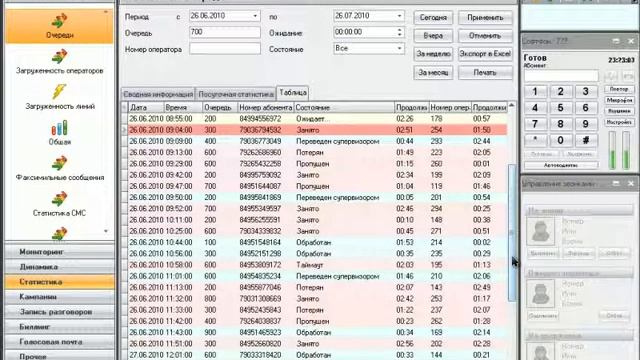The image size is (640, 360).
Task: Dial digit 4 on softphone keypad
Action: 535,108
